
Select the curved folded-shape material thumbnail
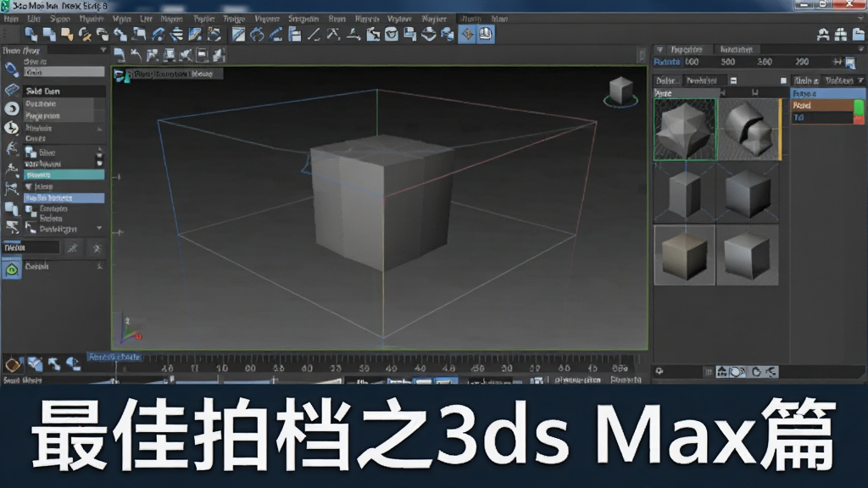point(748,130)
